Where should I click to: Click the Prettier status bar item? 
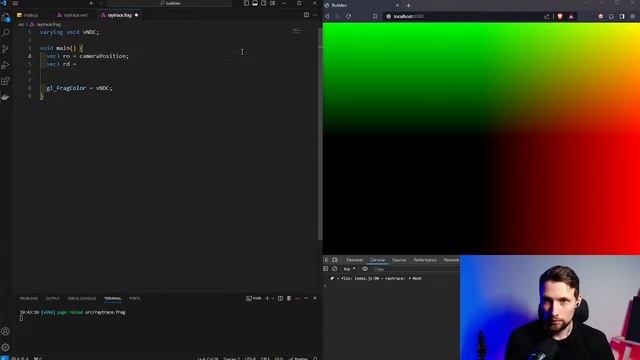298,358
